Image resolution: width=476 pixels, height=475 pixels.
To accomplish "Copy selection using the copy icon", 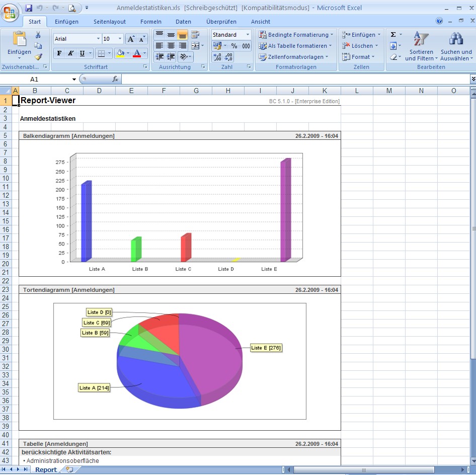I will [x=38, y=46].
